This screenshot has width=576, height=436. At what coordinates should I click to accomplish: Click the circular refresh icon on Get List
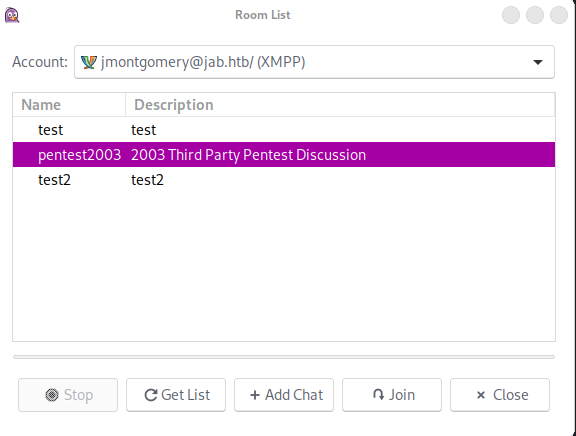[151, 395]
